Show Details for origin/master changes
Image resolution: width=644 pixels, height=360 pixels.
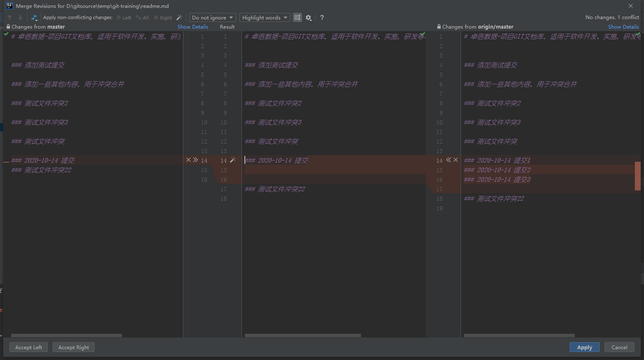click(624, 27)
